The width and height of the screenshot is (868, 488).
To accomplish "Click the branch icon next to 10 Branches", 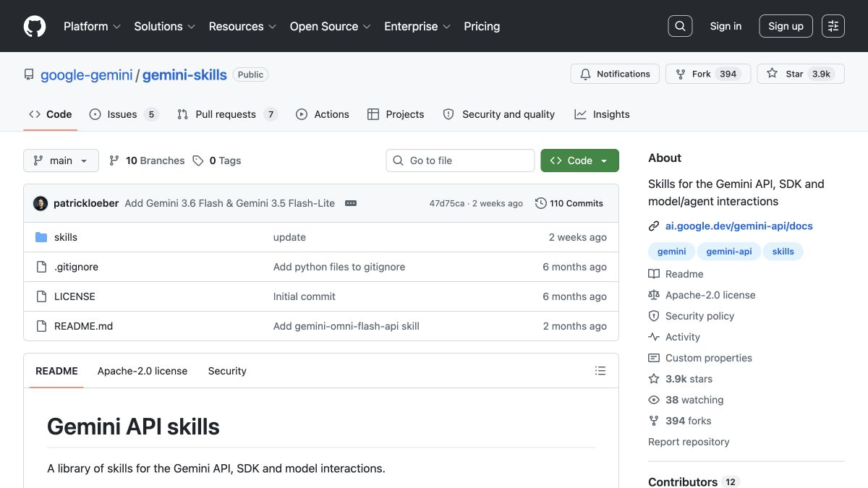I will click(114, 160).
